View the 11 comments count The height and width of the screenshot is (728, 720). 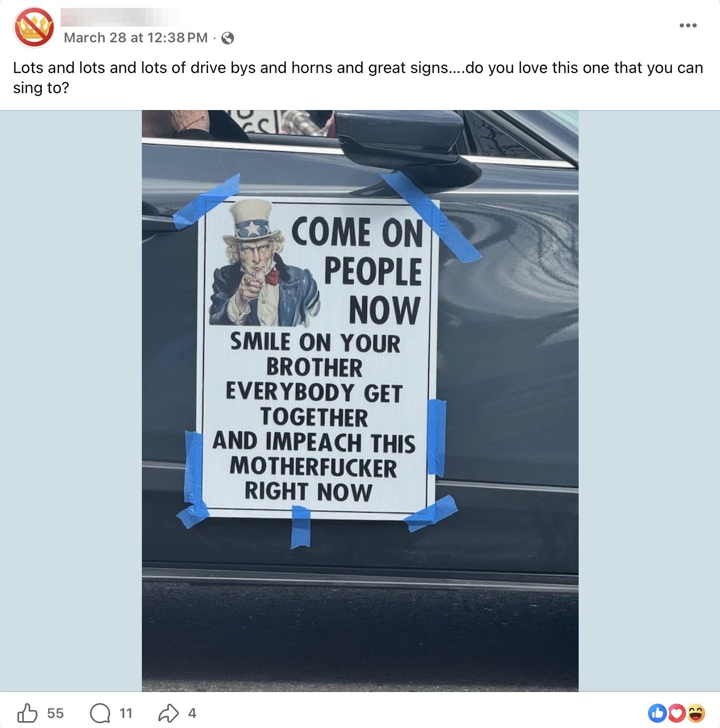coord(126,713)
